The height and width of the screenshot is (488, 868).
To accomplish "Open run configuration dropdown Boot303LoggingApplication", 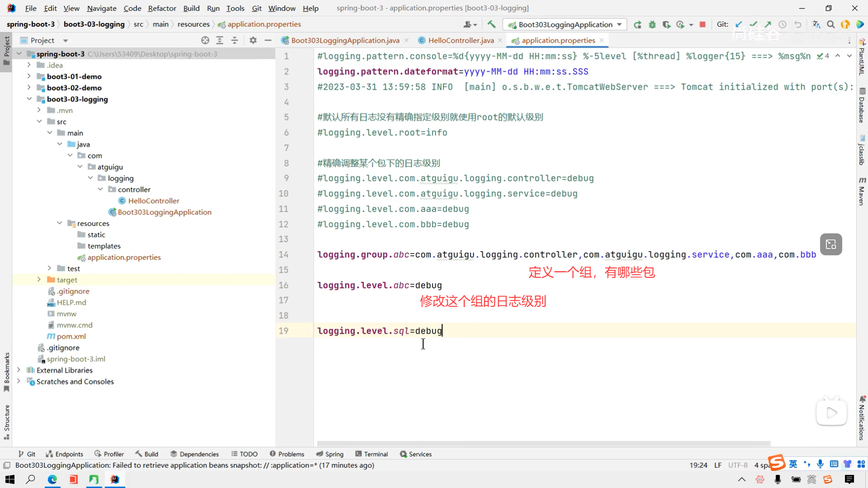I will pos(566,24).
